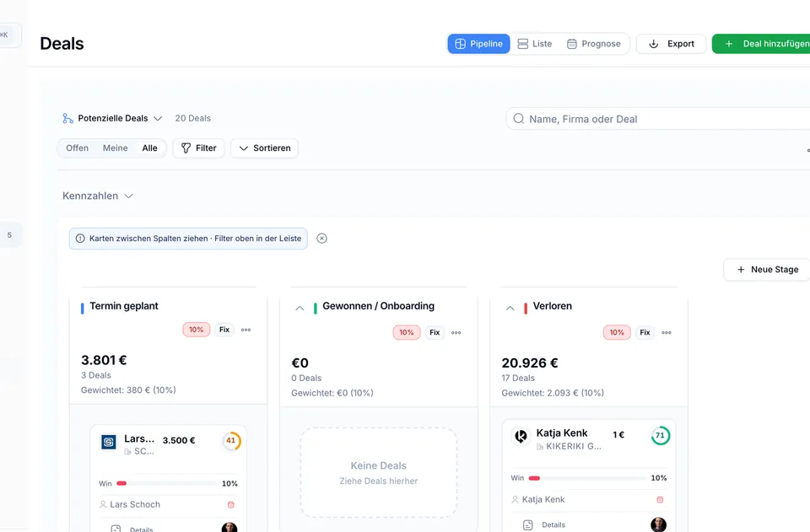Screen dimensions: 810x532
Task: Open Details on the Lars card
Action: 132,529
